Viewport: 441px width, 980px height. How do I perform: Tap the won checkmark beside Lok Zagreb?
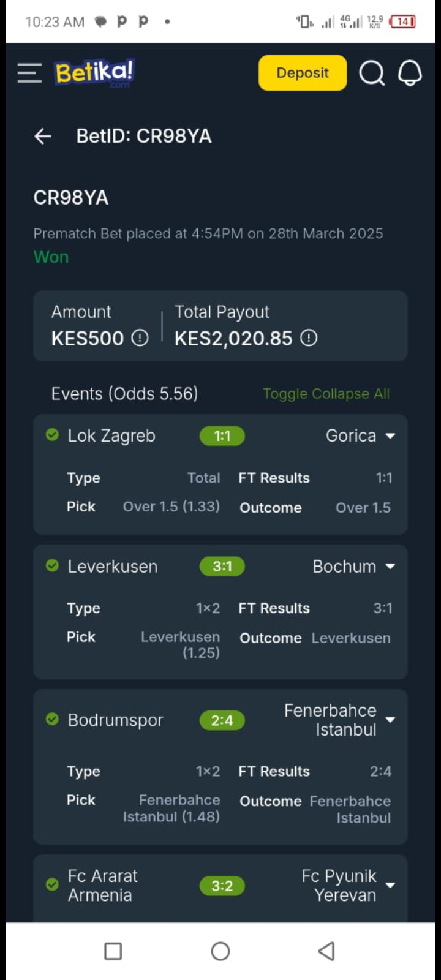coord(52,435)
